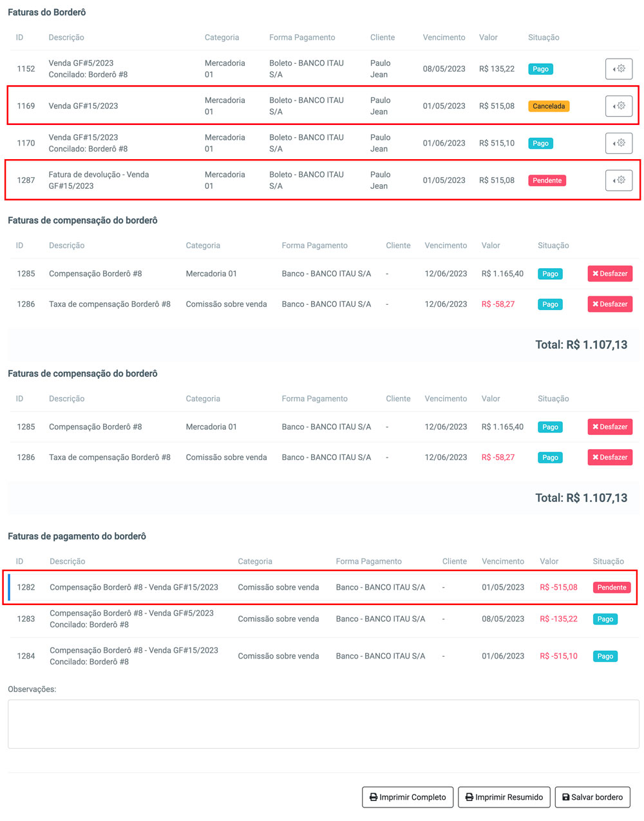This screenshot has width=644, height=821.
Task: Click the Pendente badge on payment invoice 1282
Action: coord(612,588)
